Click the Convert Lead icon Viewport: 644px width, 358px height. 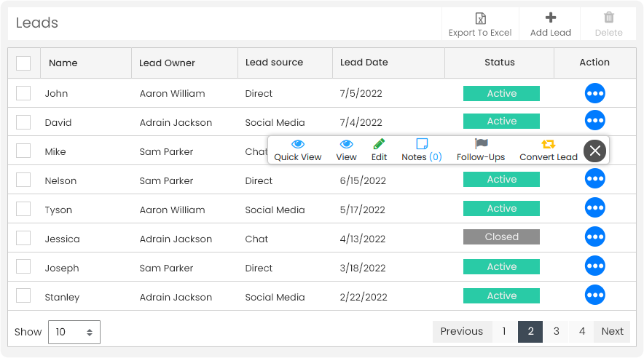coord(549,144)
